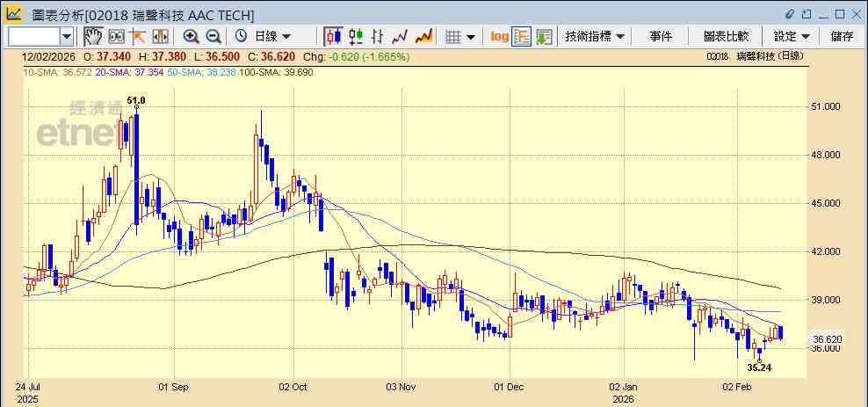Viewport: 868px width, 407px height.
Task: Click the detach window icon in title bar
Action: point(807,14)
